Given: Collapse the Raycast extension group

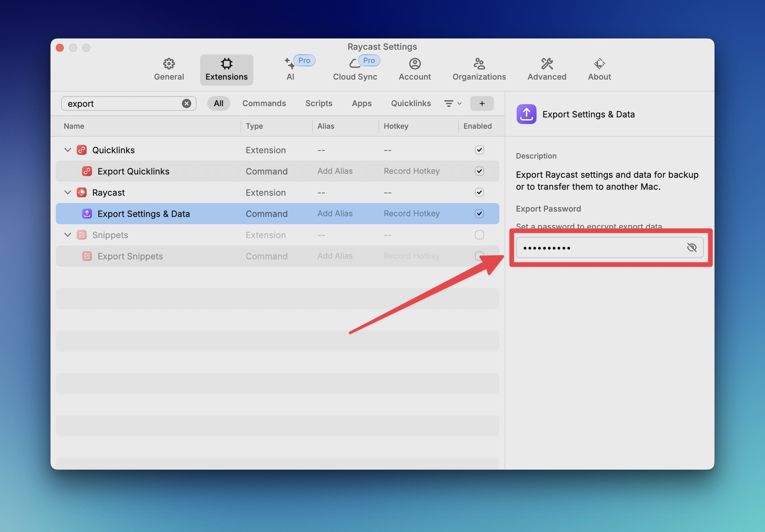Looking at the screenshot, I should pos(68,192).
